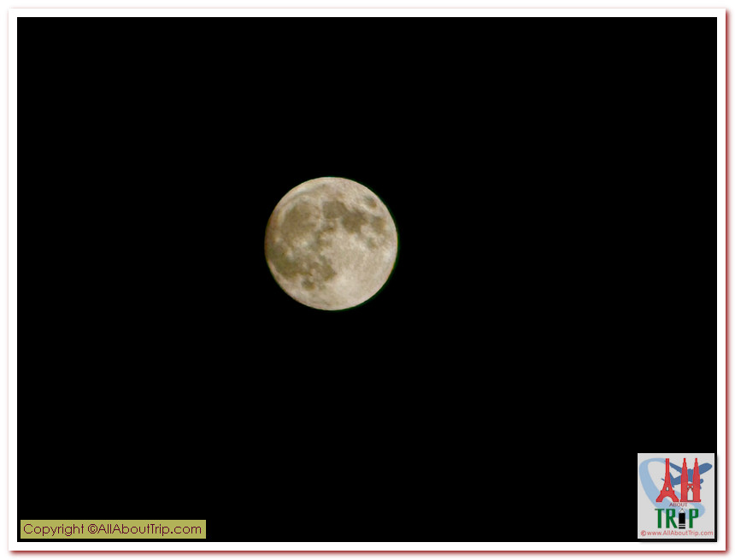Screen dimensions: 735x560
Task: Click the black sky above the moon
Action: (x=331, y=94)
